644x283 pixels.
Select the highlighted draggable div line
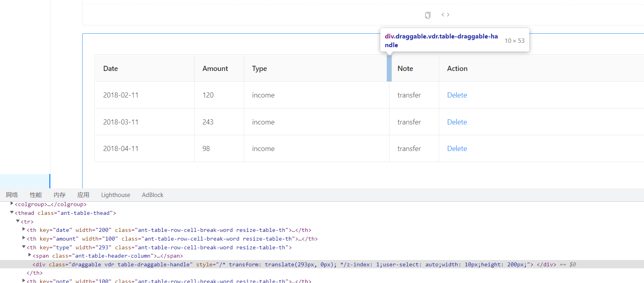click(278, 264)
